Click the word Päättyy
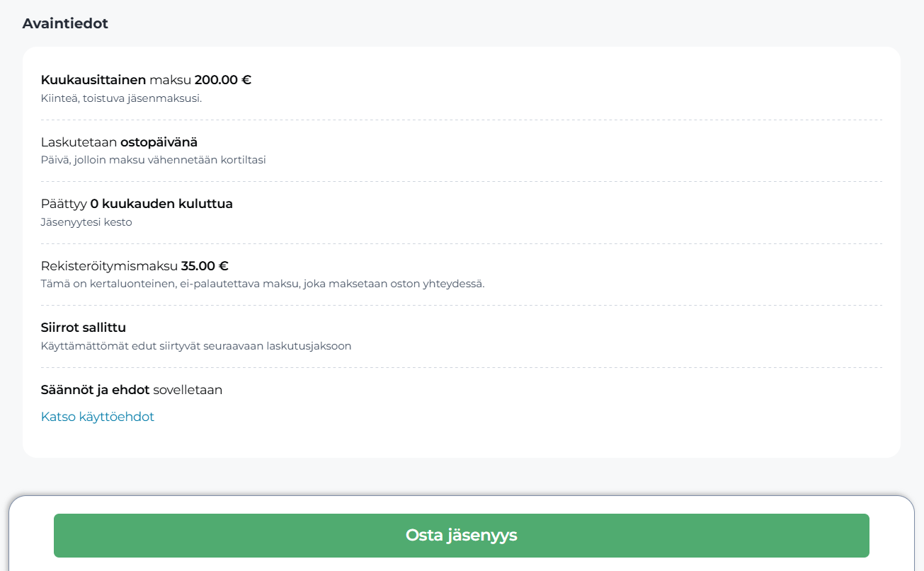 pyautogui.click(x=64, y=204)
